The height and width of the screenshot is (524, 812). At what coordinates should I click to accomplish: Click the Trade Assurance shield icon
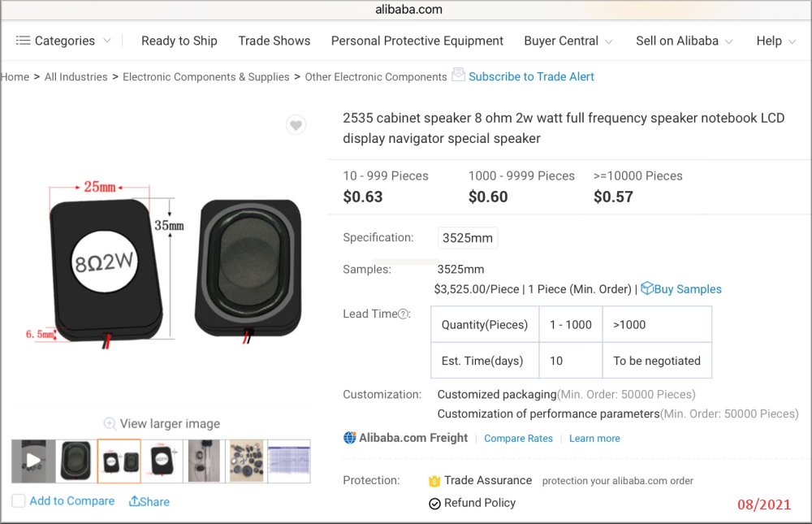point(434,481)
